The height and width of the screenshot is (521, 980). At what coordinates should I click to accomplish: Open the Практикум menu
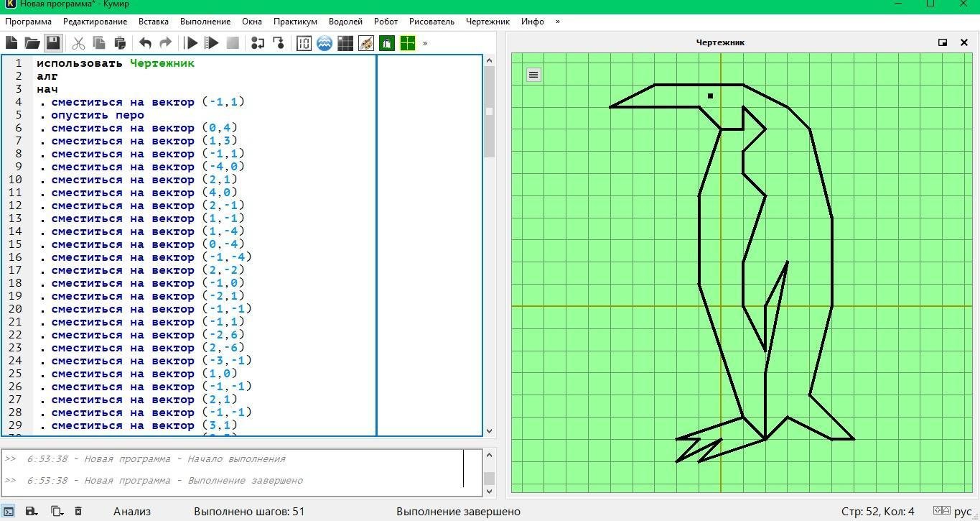pos(295,22)
